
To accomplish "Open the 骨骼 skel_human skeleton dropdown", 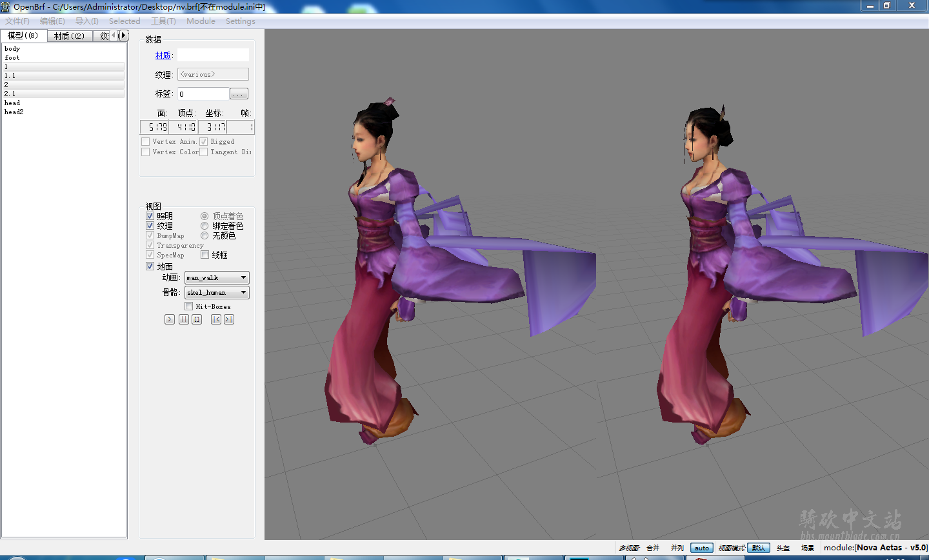I will (x=217, y=292).
